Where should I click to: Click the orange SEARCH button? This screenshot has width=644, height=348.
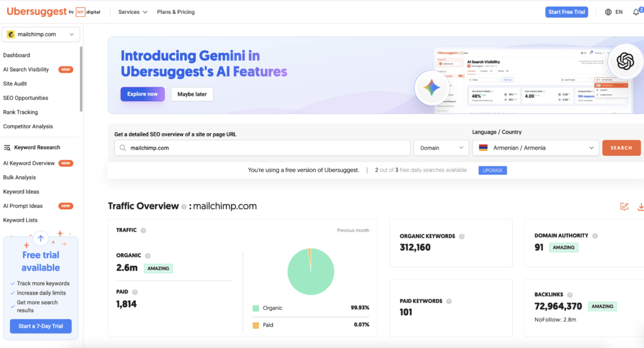(x=621, y=148)
